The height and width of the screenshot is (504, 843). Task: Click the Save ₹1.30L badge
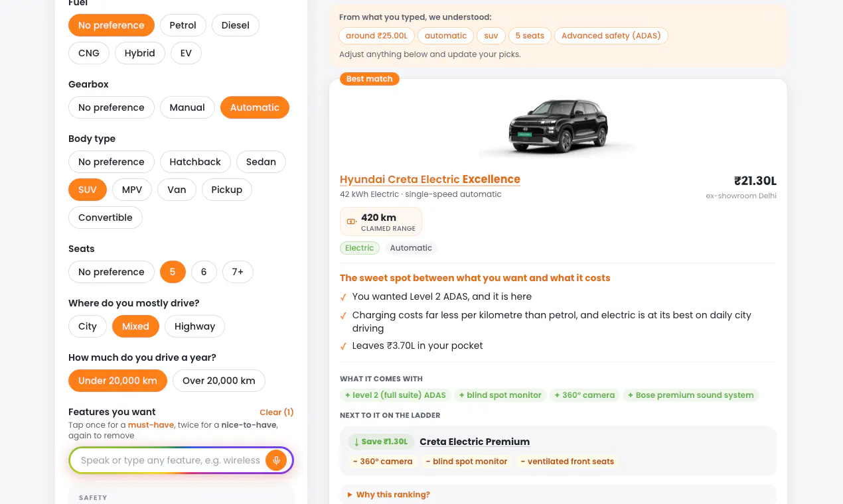point(381,442)
